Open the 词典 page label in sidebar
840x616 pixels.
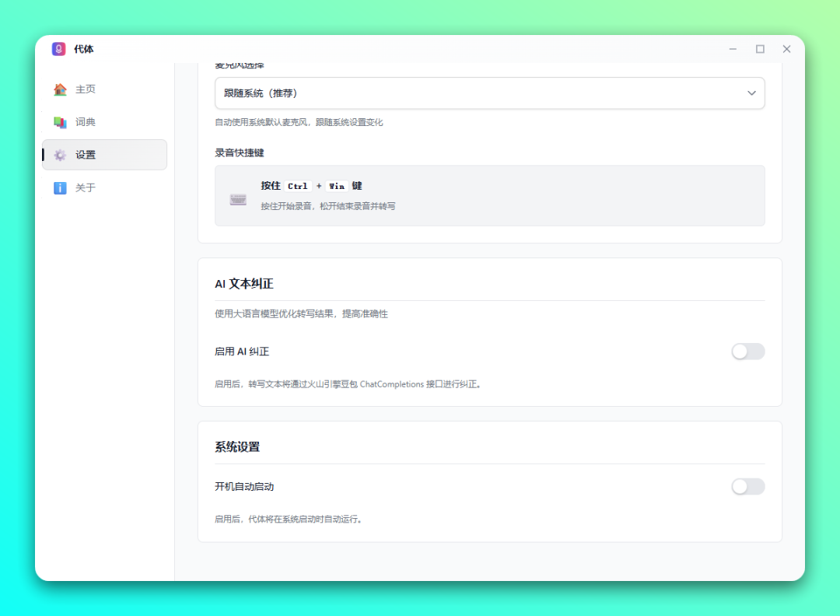pyautogui.click(x=86, y=122)
